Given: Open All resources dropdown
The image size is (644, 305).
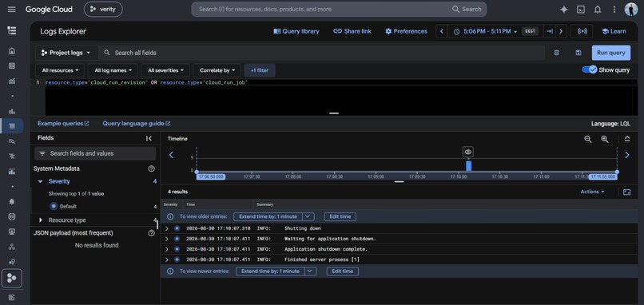Looking at the screenshot, I should point(60,70).
